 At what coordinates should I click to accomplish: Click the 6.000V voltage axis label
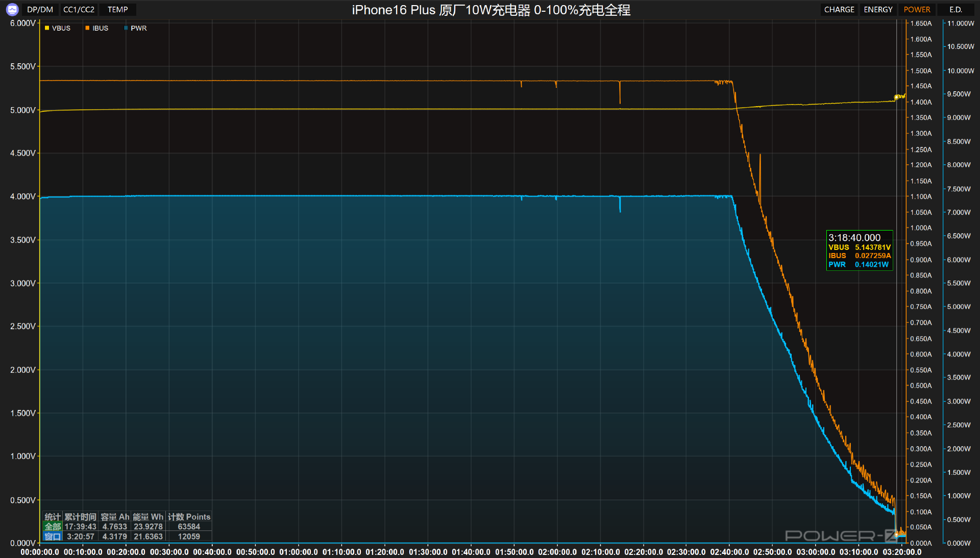pyautogui.click(x=23, y=23)
